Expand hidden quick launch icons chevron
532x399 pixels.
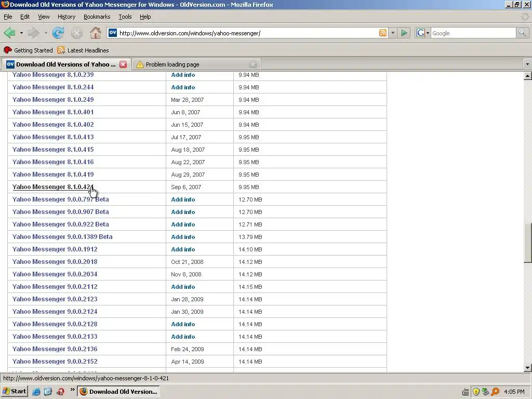[72, 390]
